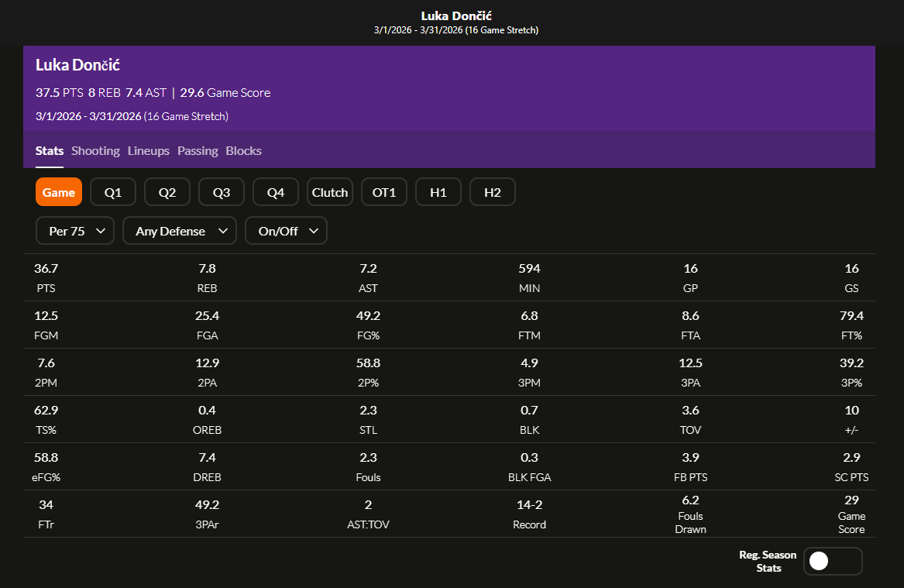This screenshot has height=588, width=904.
Task: Click the 49.2 FG% stat
Action: click(x=369, y=325)
